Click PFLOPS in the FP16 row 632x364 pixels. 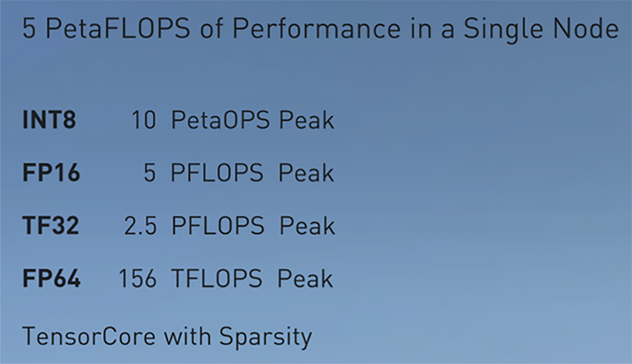(217, 173)
